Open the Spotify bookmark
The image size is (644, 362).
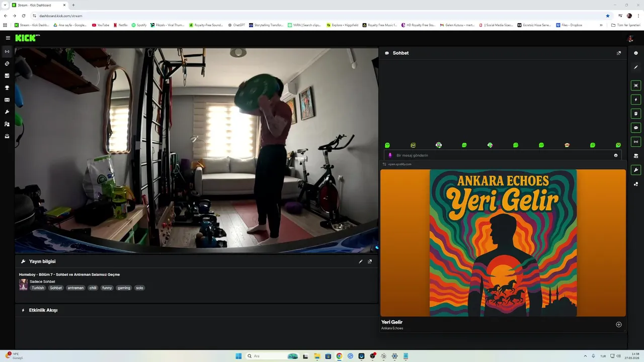139,25
